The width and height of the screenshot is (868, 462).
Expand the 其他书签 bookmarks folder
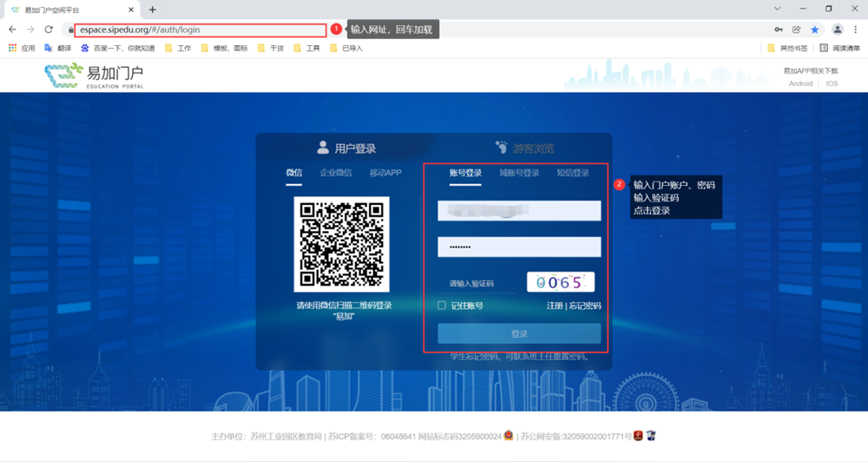[x=788, y=49]
